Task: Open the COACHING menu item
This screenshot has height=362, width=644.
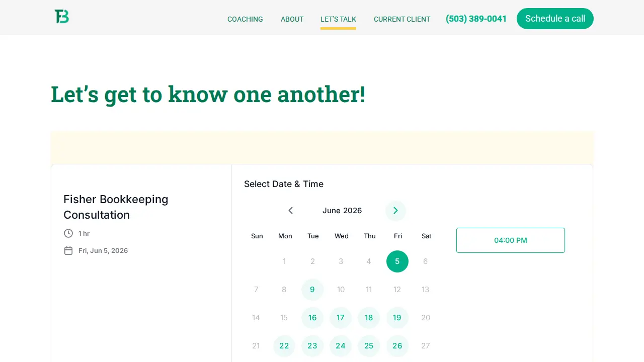Action: pos(245,19)
